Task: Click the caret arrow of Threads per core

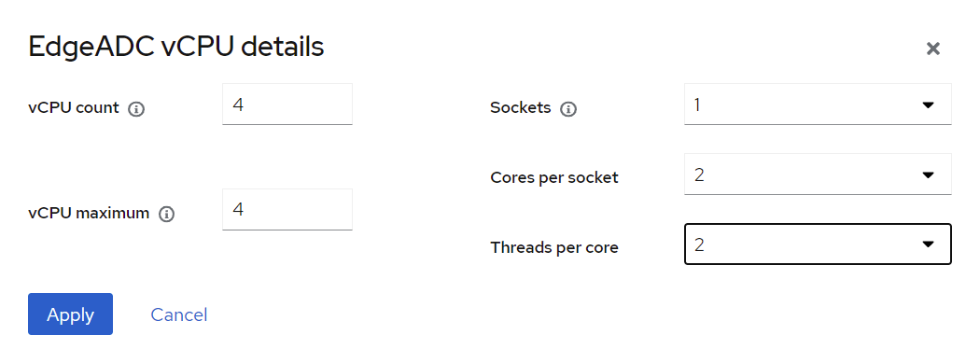Action: coord(928,244)
